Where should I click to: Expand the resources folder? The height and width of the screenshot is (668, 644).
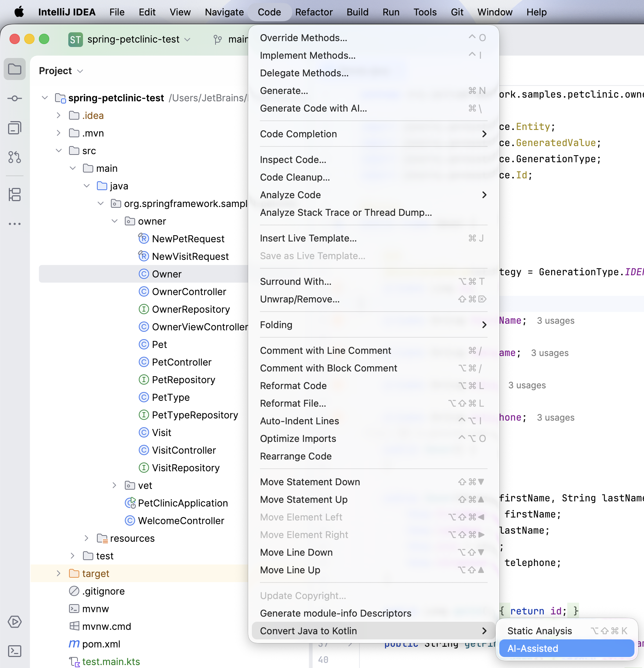pyautogui.click(x=86, y=538)
